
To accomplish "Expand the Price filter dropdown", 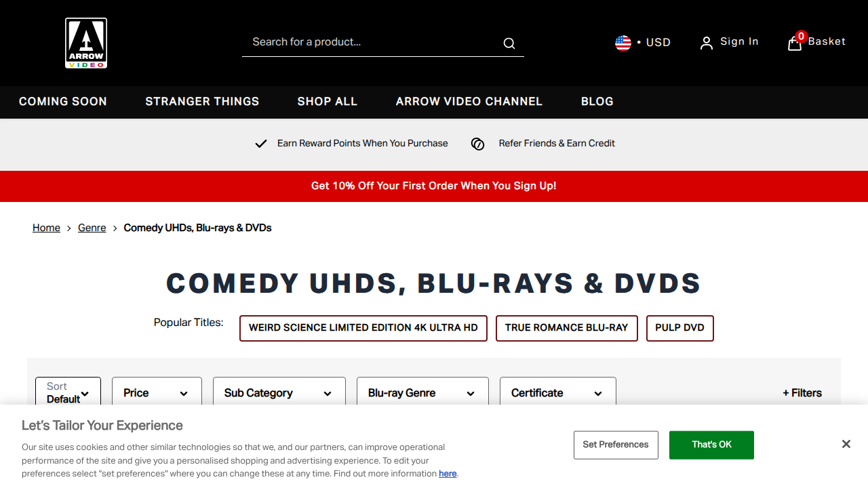I will pos(157,392).
